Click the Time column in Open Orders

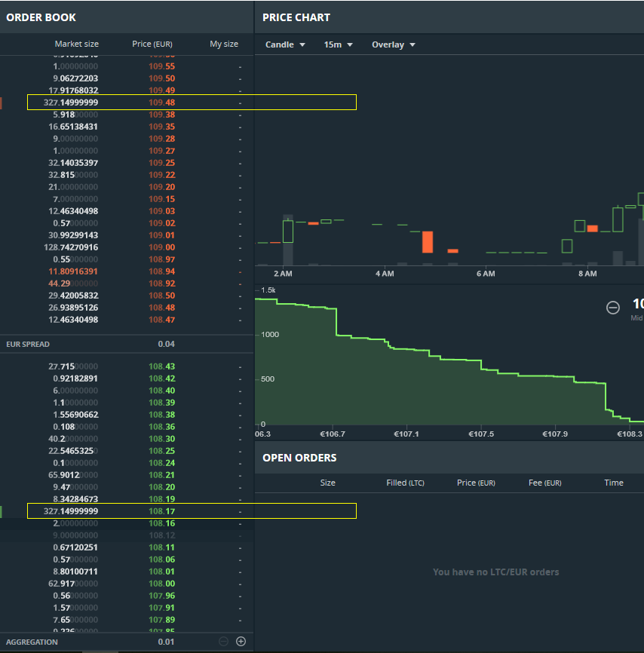pyautogui.click(x=613, y=483)
